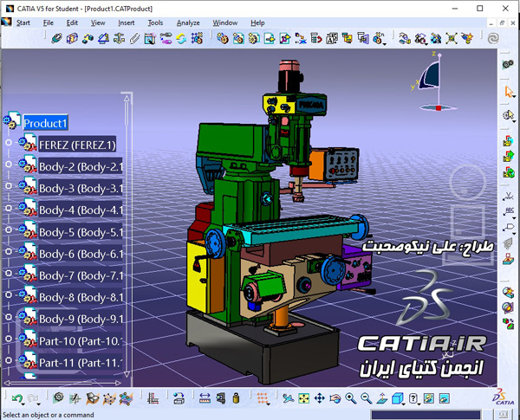The height and width of the screenshot is (420, 520).
Task: Open the Isometric View cube dropdown arrow
Action: [x=404, y=404]
